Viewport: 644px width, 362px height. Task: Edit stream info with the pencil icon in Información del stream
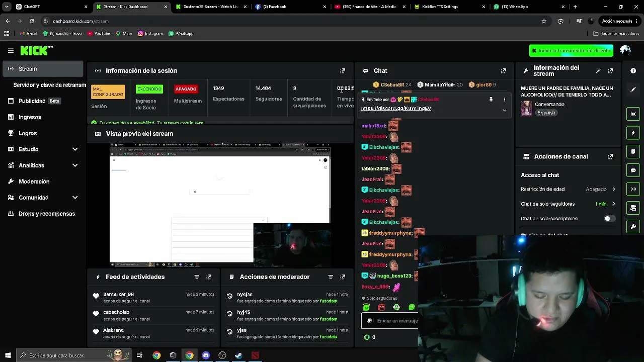(598, 71)
